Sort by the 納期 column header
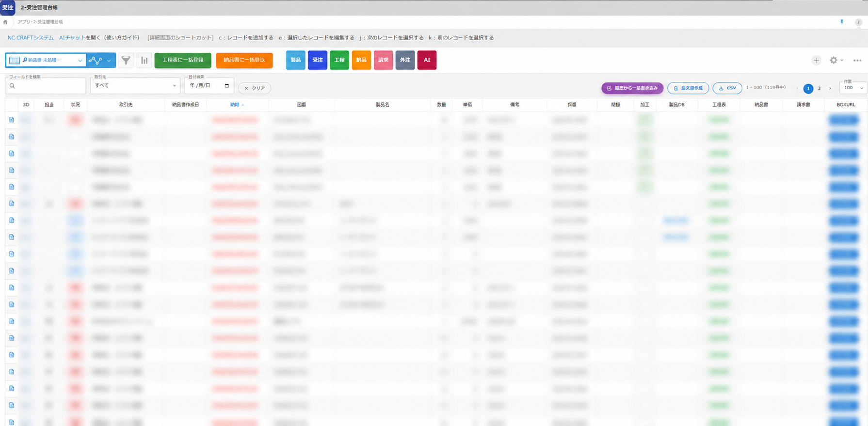Screen dimensions: 868x426 pyautogui.click(x=237, y=105)
